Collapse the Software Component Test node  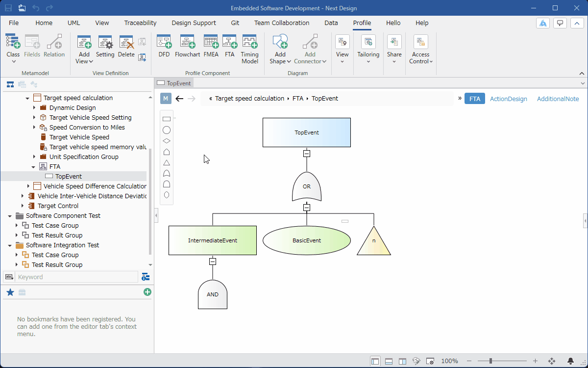pos(10,216)
